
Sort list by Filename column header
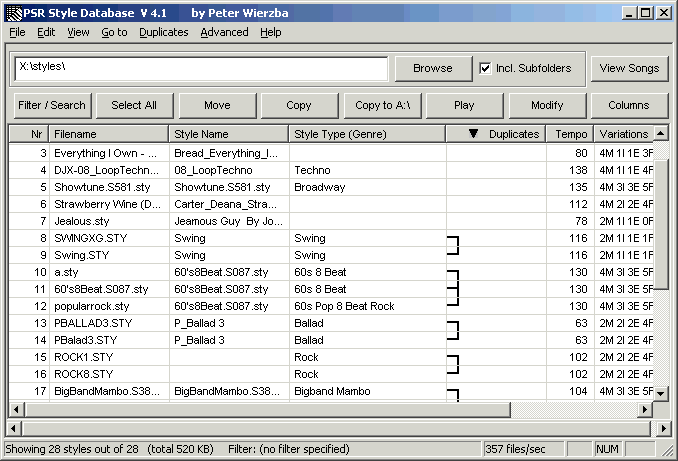pos(109,134)
